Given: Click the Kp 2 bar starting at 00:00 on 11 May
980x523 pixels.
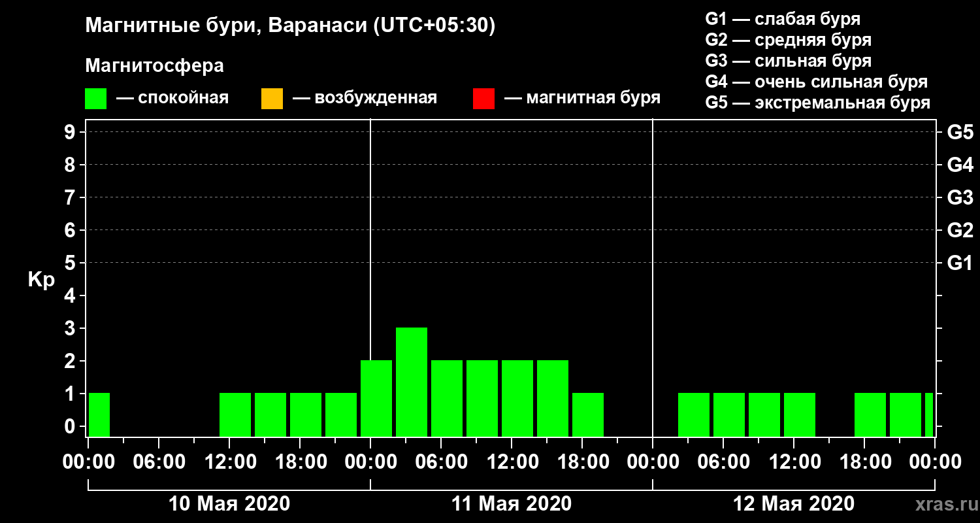Looking at the screenshot, I should click(376, 398).
